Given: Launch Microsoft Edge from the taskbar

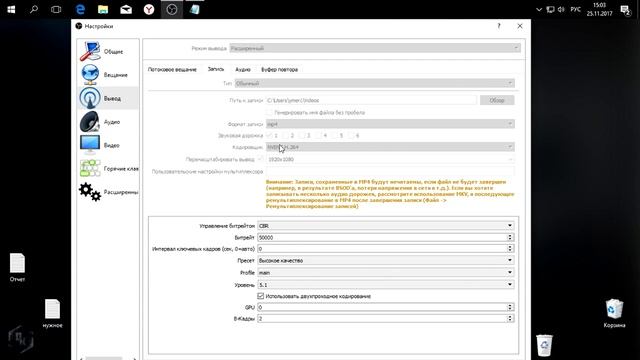Looking at the screenshot, I should tap(80, 9).
